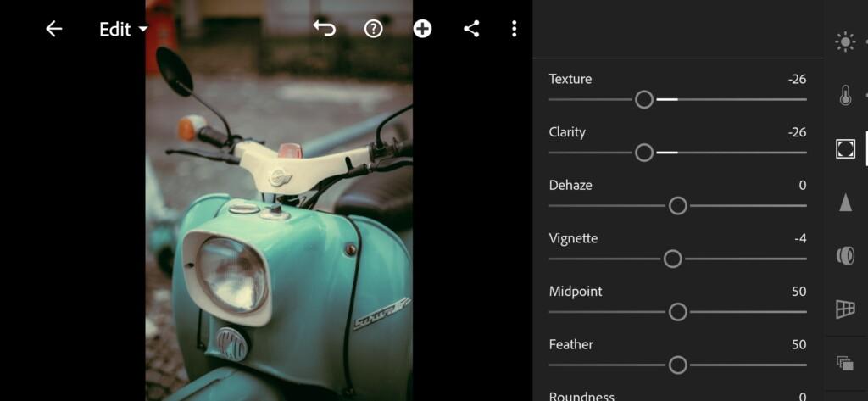Screen dimensions: 868x401
Task: Select the Feather label
Action: (570, 344)
